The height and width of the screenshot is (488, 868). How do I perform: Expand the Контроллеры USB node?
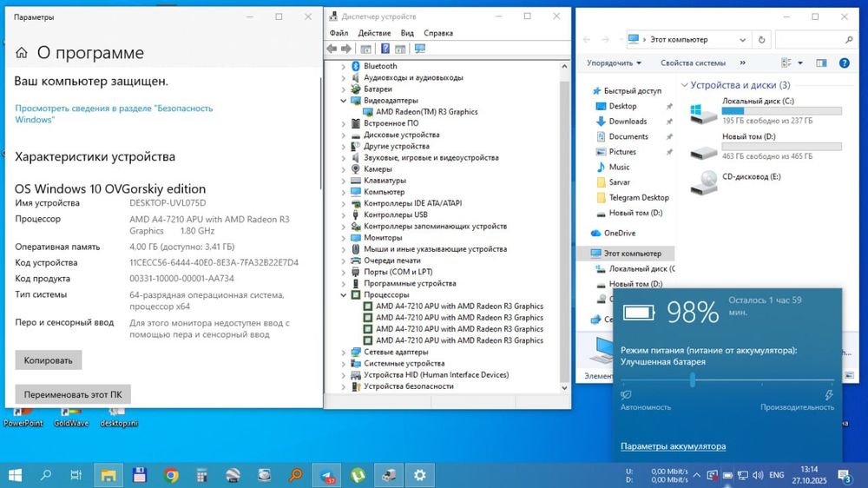(x=343, y=215)
